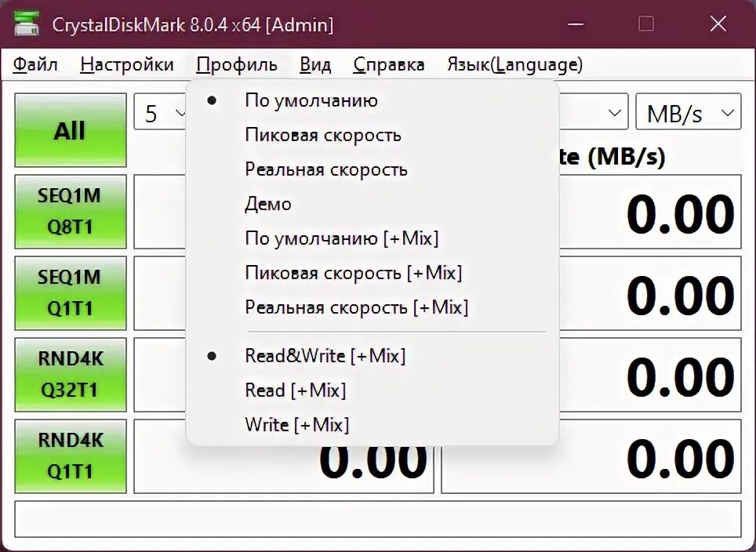Open the Язык(Language) menu
Image resolution: width=756 pixels, height=552 pixels.
click(x=514, y=64)
